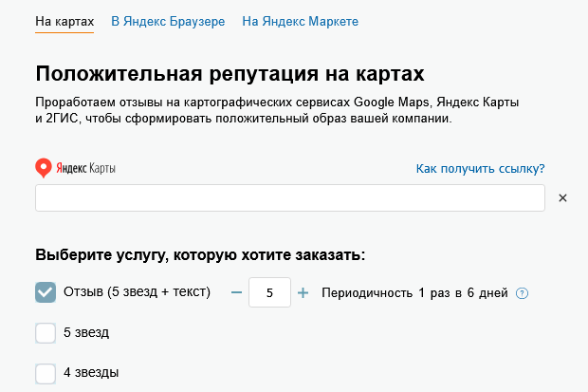Click the "Периодичность 1 раз в 6 дней" text
This screenshot has height=392, width=588.
pyautogui.click(x=414, y=293)
